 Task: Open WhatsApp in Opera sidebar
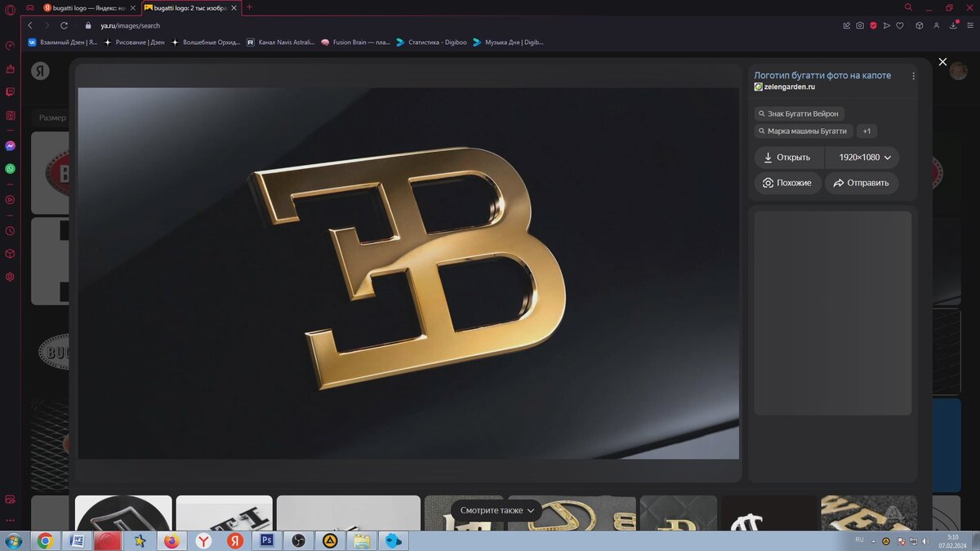10,169
